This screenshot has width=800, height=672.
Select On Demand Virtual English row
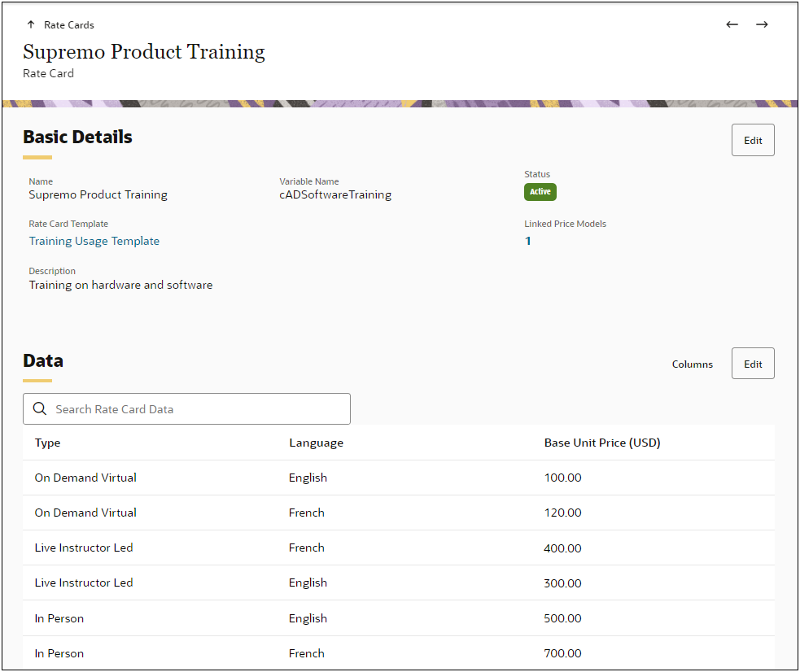point(85,478)
